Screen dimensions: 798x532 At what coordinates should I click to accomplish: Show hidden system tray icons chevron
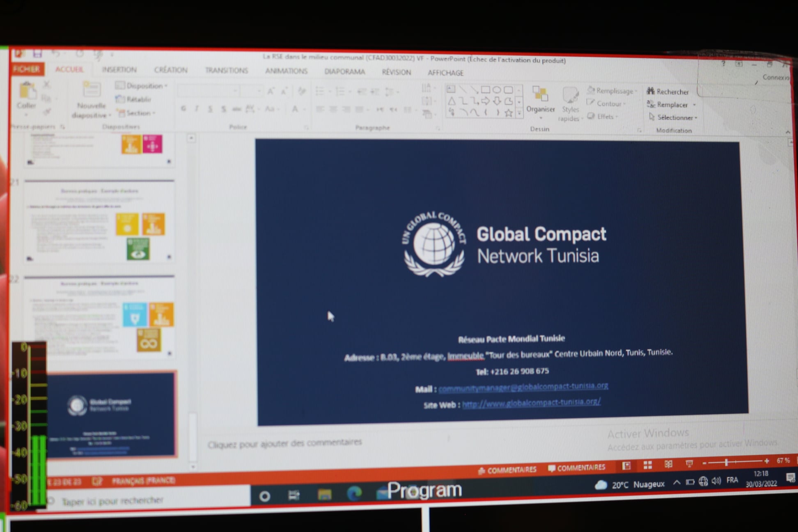click(x=676, y=482)
